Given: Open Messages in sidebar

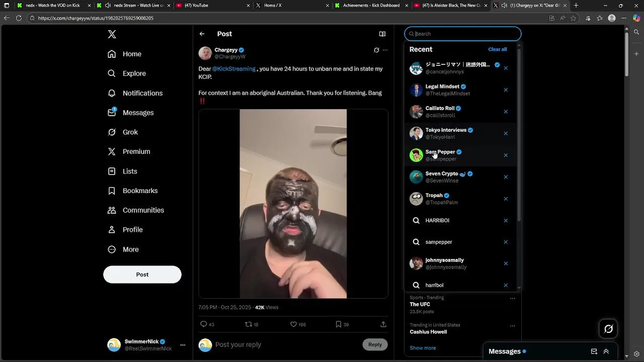Looking at the screenshot, I should (x=131, y=113).
